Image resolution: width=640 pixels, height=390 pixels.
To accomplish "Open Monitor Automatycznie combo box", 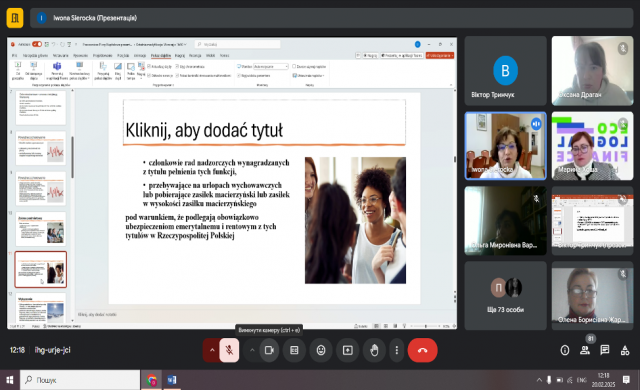I will point(271,66).
